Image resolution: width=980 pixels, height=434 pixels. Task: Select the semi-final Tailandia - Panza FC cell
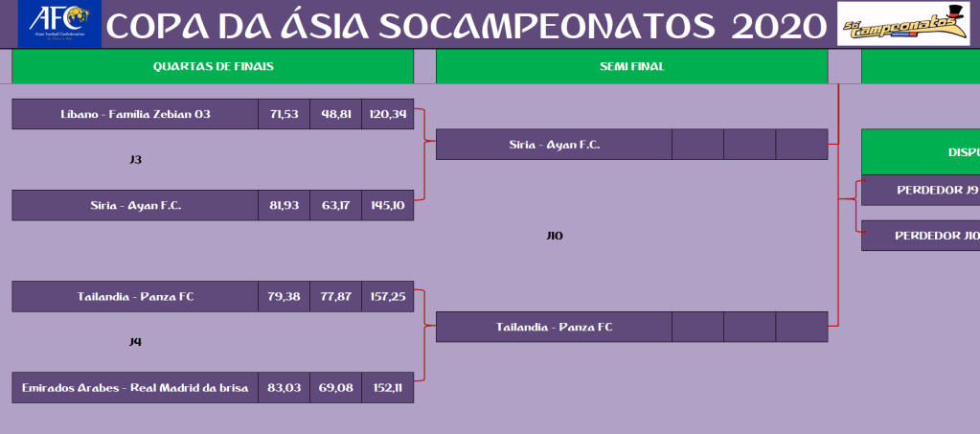(x=554, y=327)
